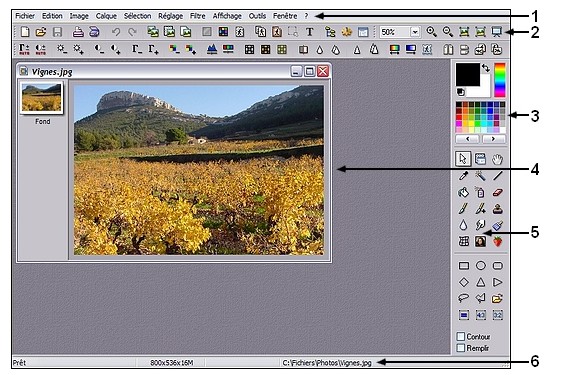Select the strawberry Nozzle tool icon
Screen dimensions: 564x375
tap(497, 242)
